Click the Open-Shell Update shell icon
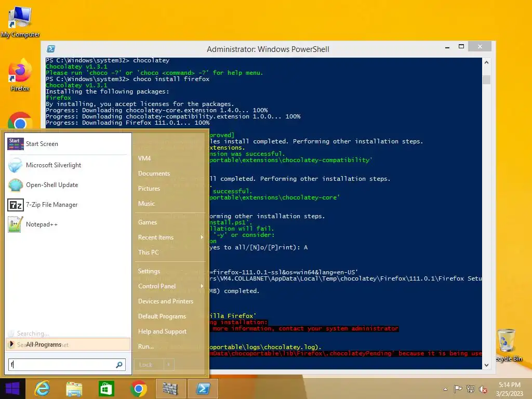Viewport: 532px width, 399px height. [x=15, y=185]
